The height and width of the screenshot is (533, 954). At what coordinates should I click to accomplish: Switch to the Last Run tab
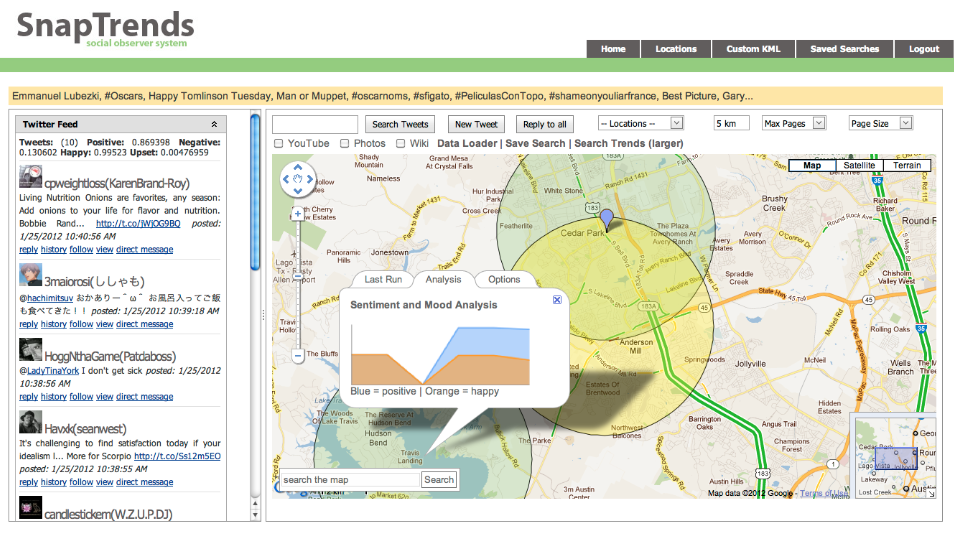[x=382, y=280]
